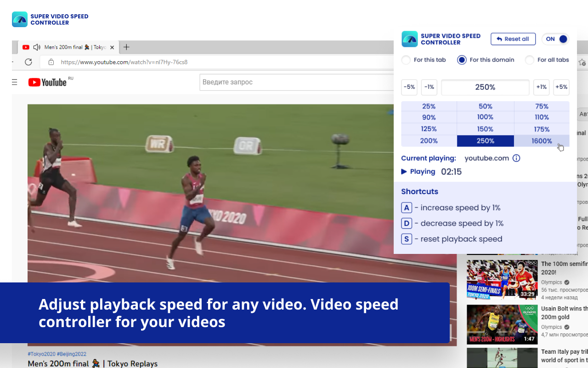Open the YouTube hamburger menu

tap(14, 82)
